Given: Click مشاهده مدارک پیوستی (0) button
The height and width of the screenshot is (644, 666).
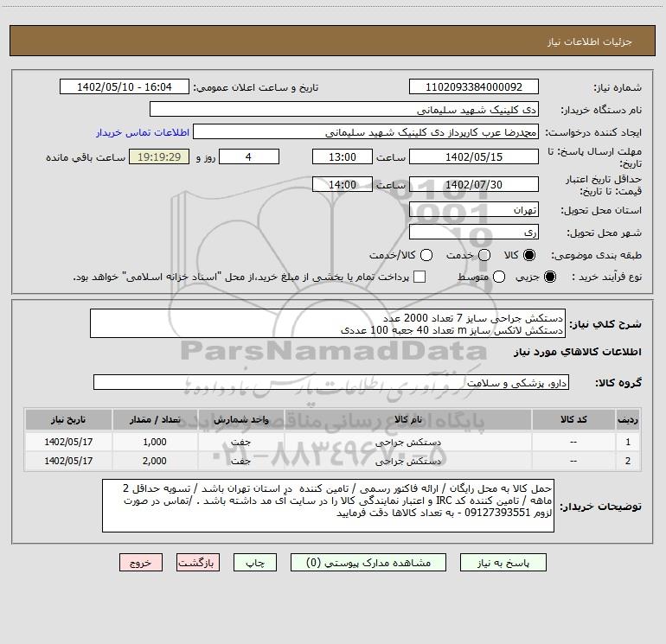Looking at the screenshot, I should [368, 563].
